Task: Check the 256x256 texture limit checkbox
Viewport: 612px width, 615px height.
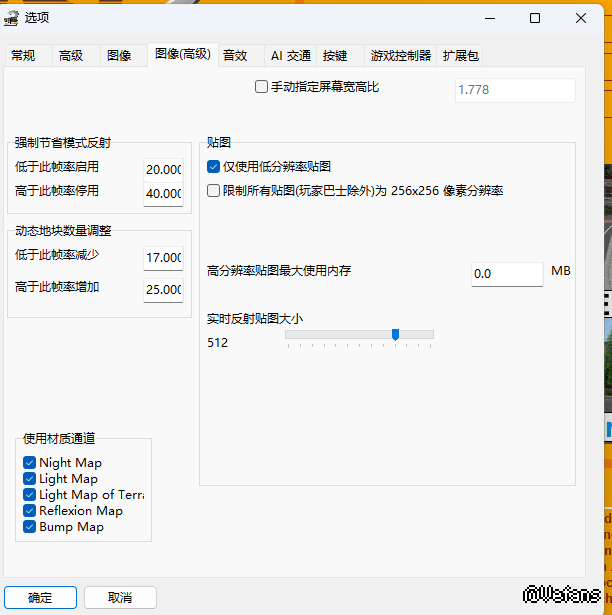Action: click(x=213, y=191)
